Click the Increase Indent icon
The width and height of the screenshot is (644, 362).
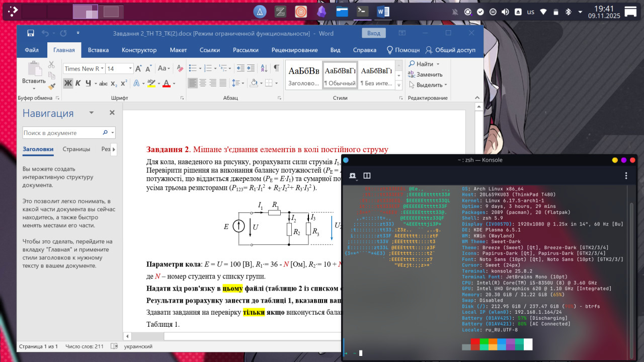[251, 68]
